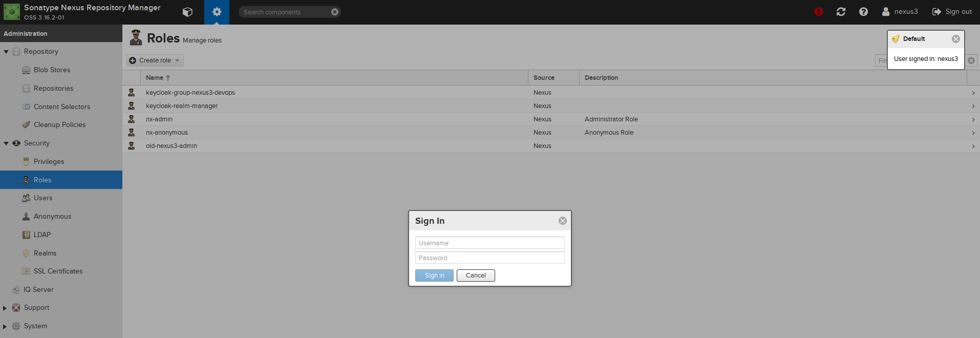Clear the roles filter with X icon

tap(971, 60)
